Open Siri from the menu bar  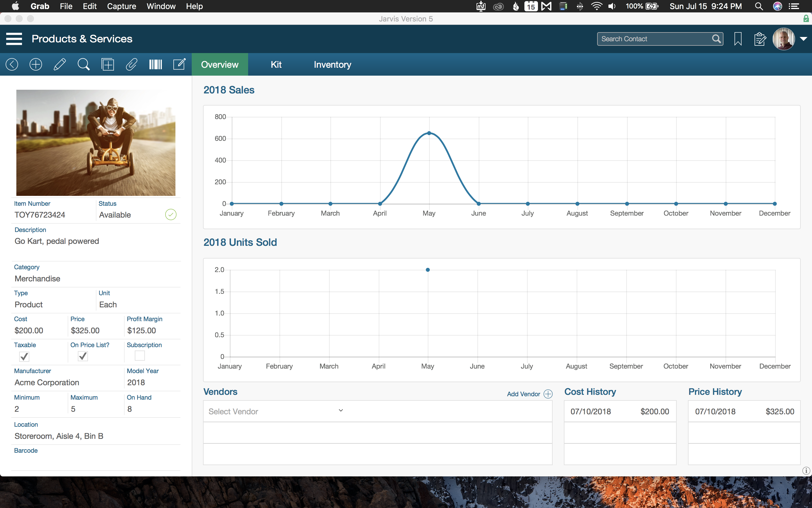point(777,6)
